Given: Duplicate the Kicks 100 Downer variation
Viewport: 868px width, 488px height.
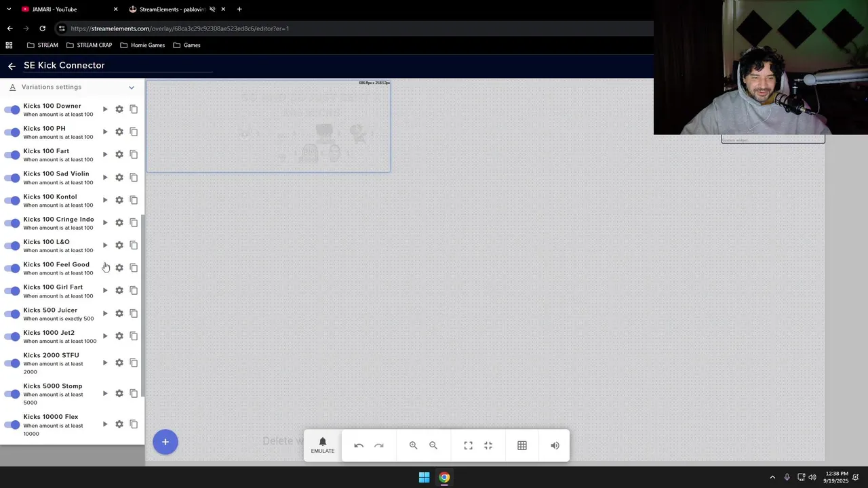Looking at the screenshot, I should pos(134,109).
